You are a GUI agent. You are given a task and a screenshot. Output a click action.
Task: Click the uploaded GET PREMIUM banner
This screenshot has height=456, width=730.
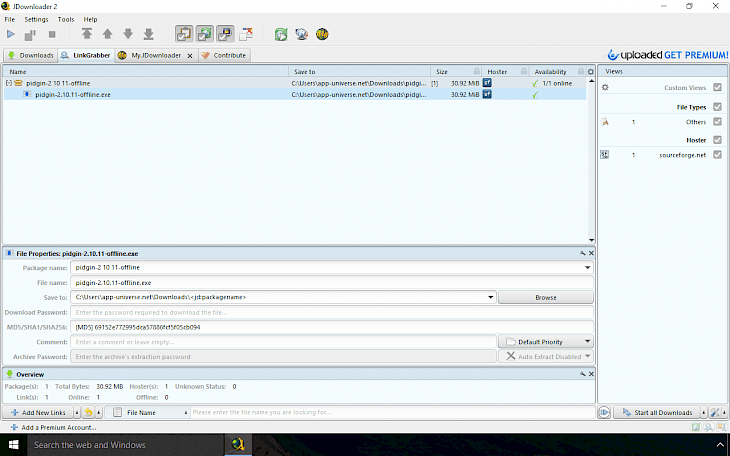pyautogui.click(x=668, y=55)
